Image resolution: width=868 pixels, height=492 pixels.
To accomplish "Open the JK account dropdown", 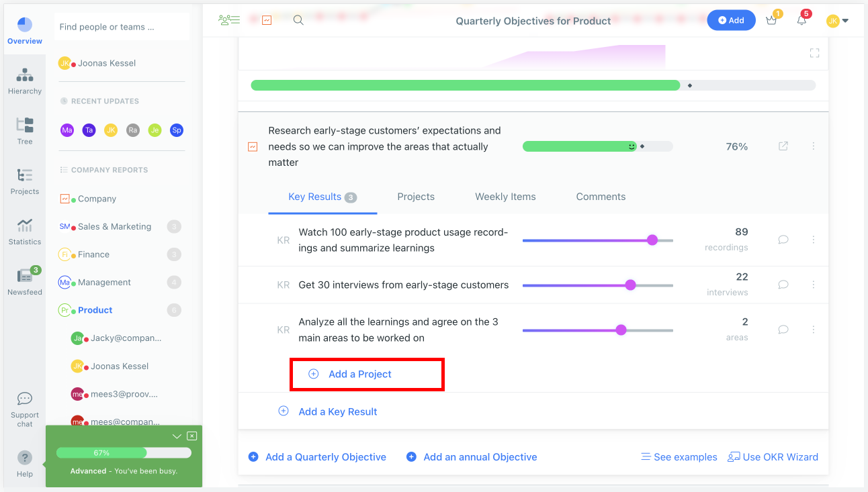I will click(838, 20).
